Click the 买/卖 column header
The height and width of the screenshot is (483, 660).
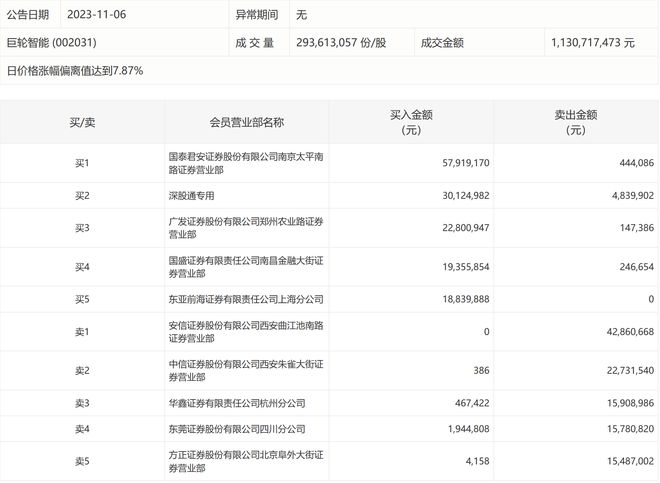click(82, 123)
